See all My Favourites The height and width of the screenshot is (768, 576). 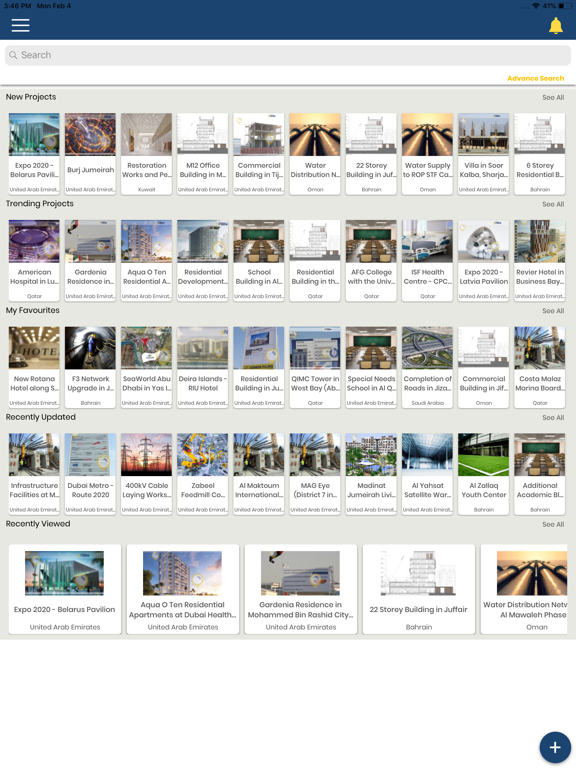pos(553,311)
